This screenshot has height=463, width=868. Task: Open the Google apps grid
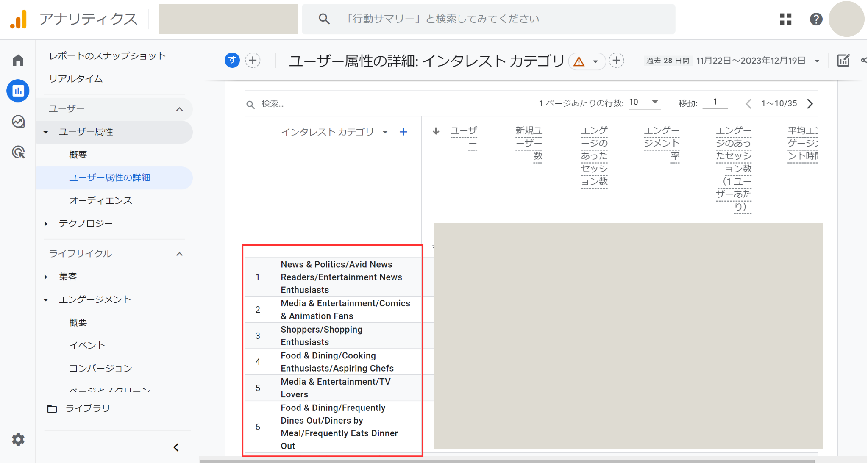[785, 19]
